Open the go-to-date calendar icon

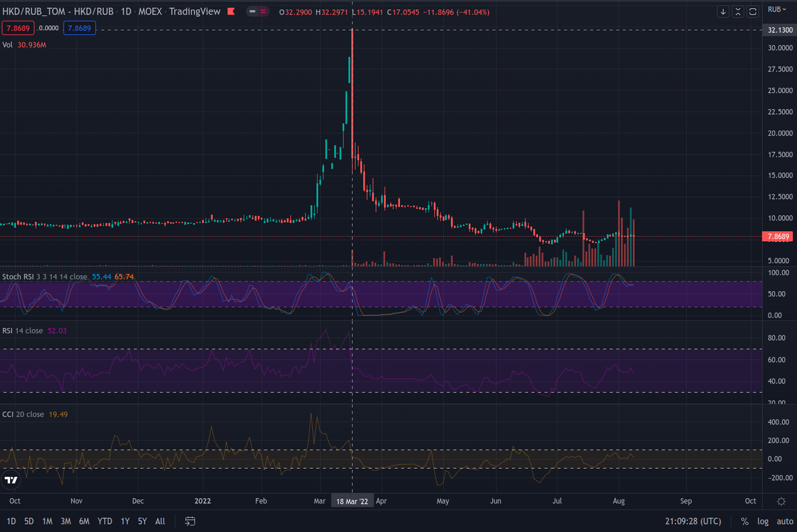pyautogui.click(x=190, y=521)
